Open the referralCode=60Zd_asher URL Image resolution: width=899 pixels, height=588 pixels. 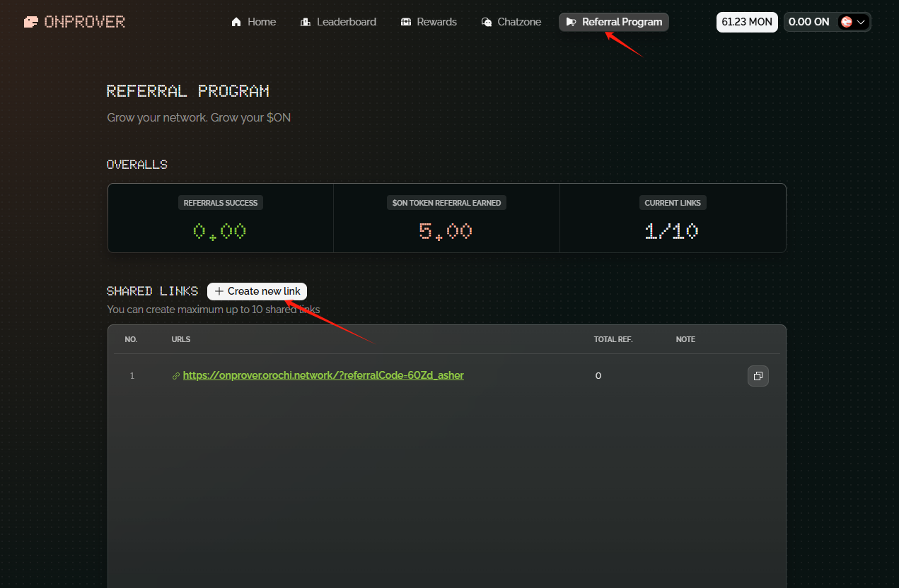pyautogui.click(x=323, y=375)
